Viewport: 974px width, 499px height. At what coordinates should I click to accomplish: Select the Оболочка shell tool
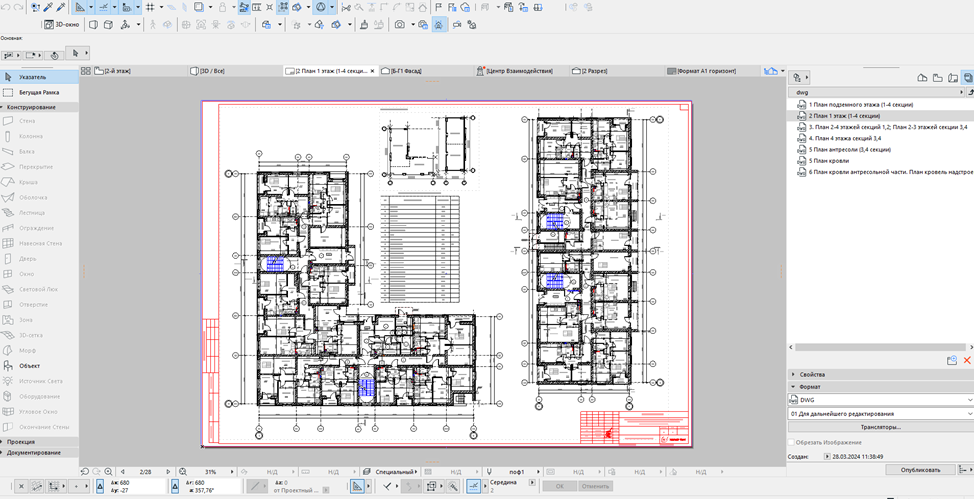click(x=39, y=197)
